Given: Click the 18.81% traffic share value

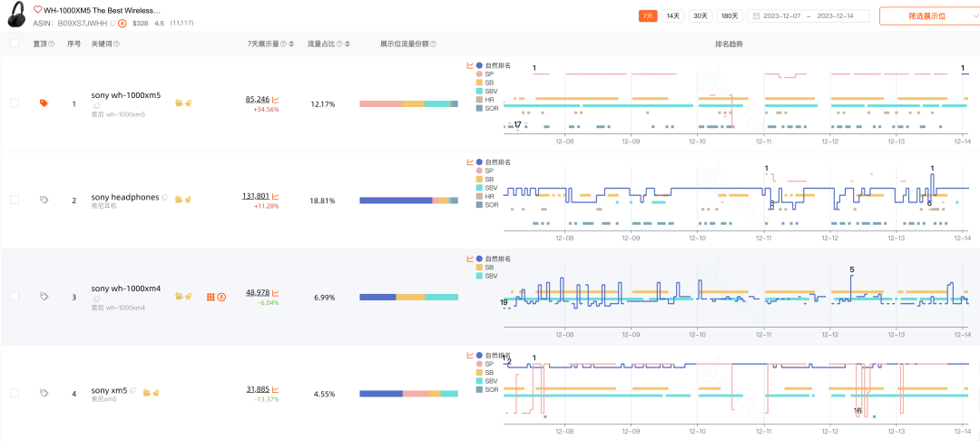Looking at the screenshot, I should tap(322, 201).
